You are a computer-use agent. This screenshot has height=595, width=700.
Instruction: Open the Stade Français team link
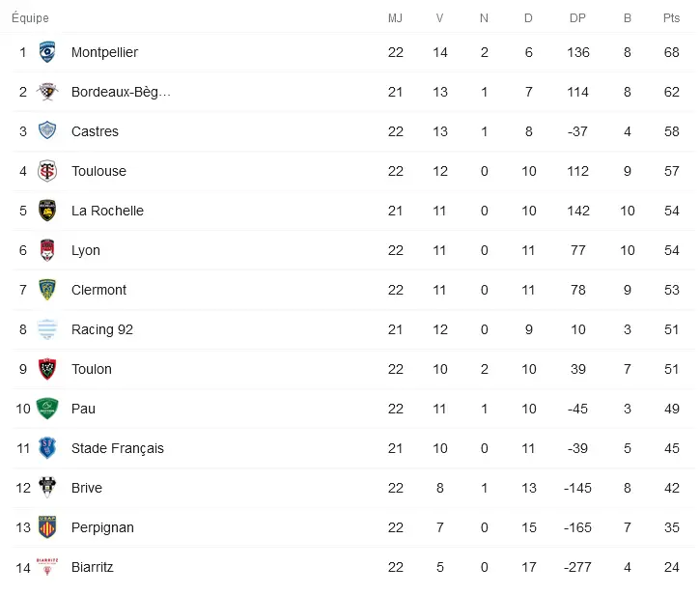click(x=117, y=448)
